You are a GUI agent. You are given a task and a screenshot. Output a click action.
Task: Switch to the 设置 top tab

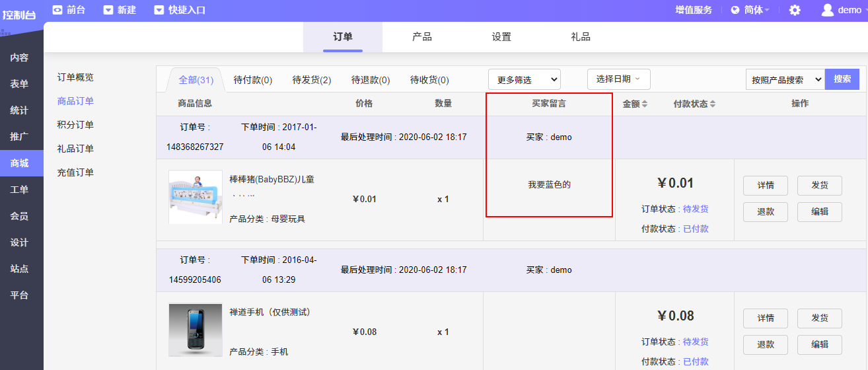click(501, 37)
